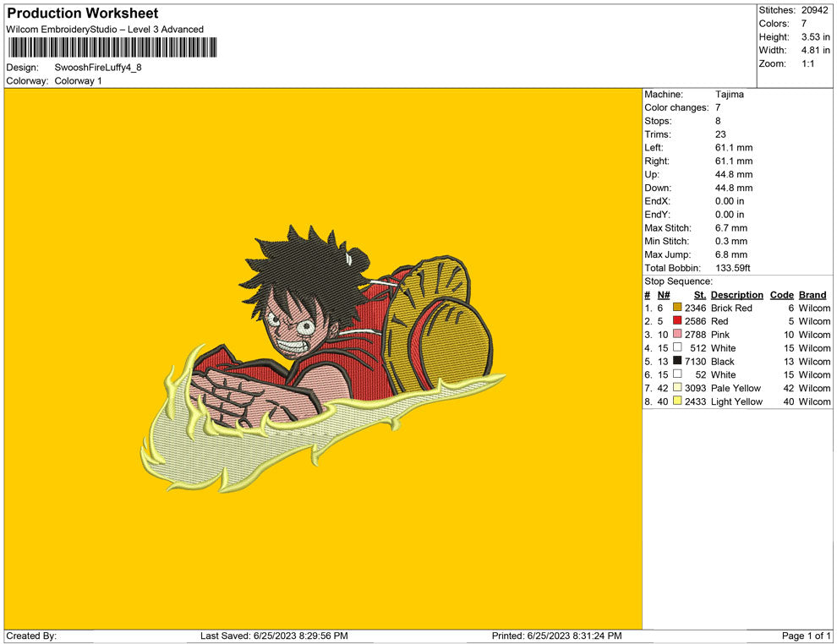Click the Pale Yellow color swatch
The width and height of the screenshot is (837, 644).
tap(677, 387)
